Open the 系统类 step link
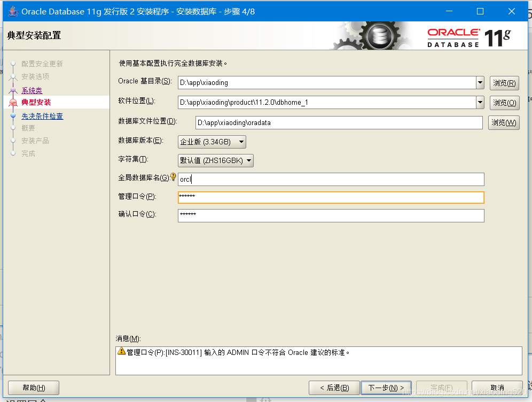The width and height of the screenshot is (532, 402). (x=32, y=90)
